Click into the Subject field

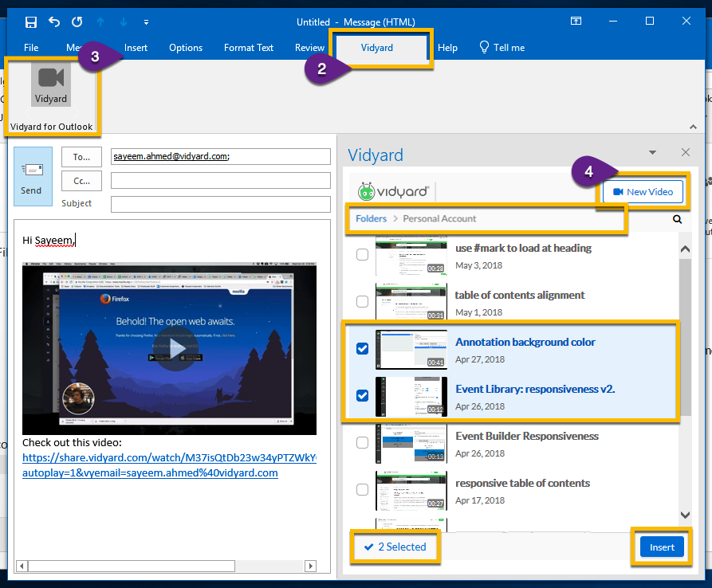[221, 204]
